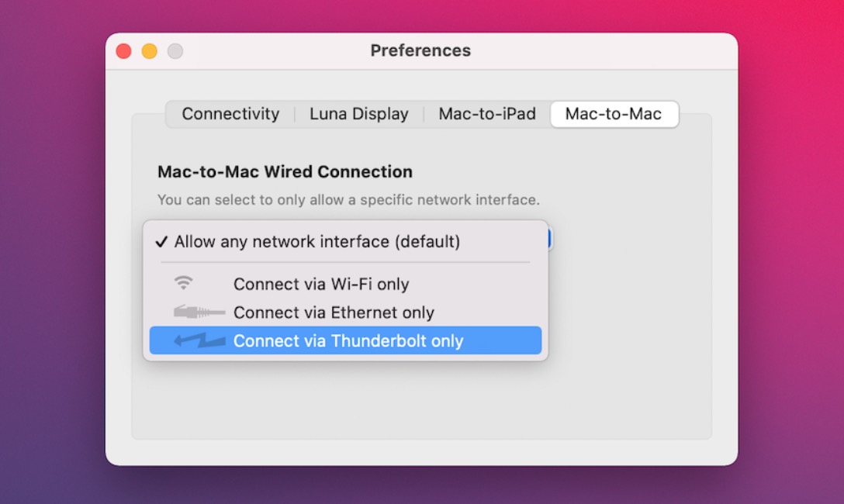Image resolution: width=844 pixels, height=504 pixels.
Task: Click the separator line in the popup menu
Action: click(345, 263)
